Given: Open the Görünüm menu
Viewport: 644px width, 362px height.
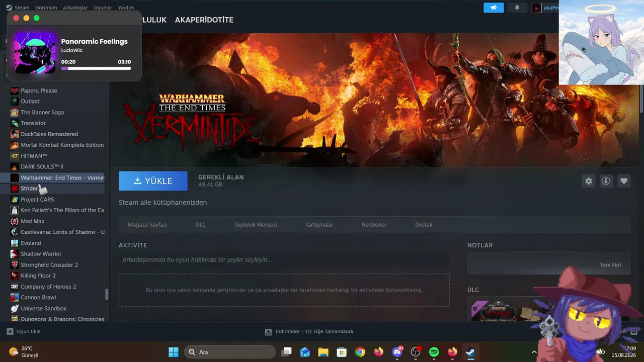Looking at the screenshot, I should (x=46, y=8).
